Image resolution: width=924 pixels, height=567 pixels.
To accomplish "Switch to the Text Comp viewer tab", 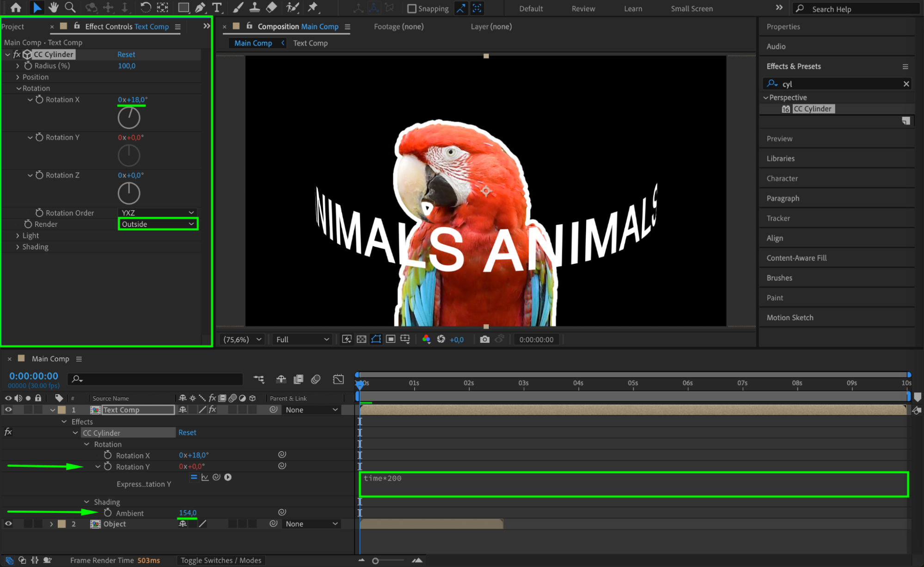I will click(x=310, y=43).
